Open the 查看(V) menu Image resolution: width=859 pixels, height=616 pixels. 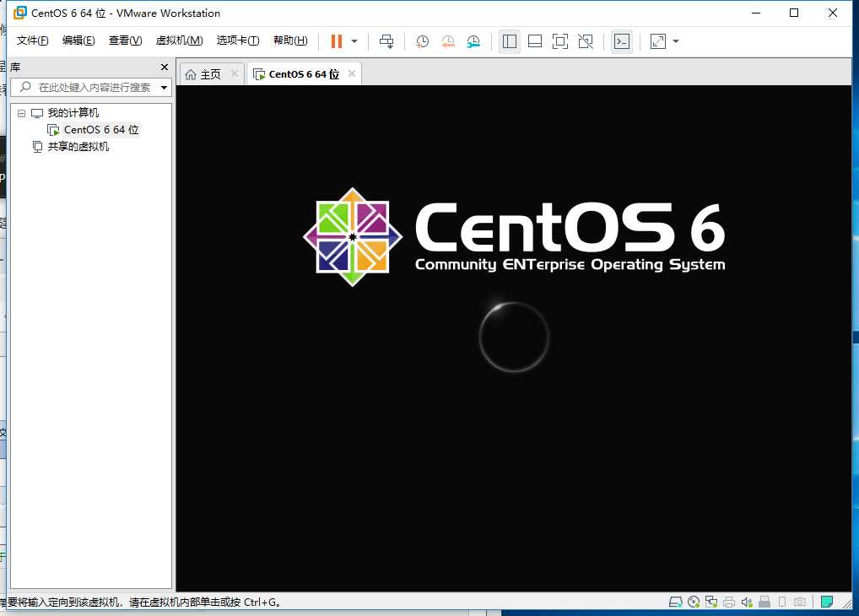[126, 41]
